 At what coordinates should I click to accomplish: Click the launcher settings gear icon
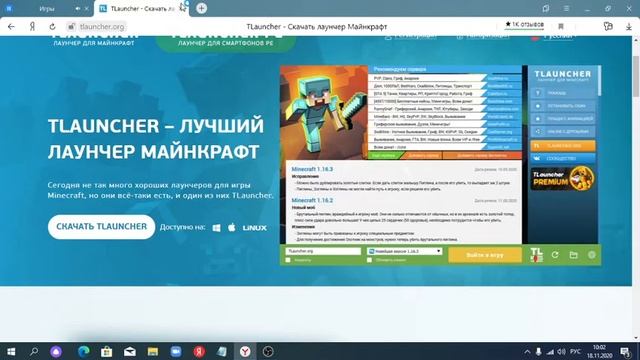pos(592,255)
